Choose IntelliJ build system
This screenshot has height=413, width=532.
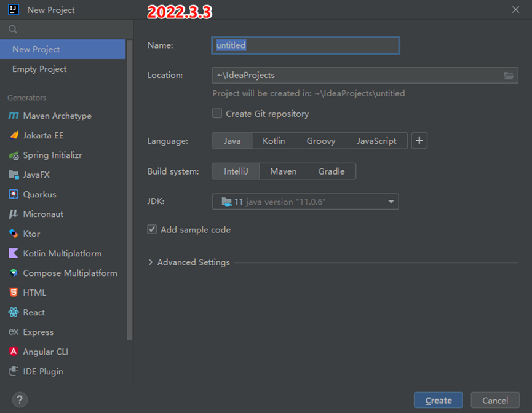coord(236,171)
